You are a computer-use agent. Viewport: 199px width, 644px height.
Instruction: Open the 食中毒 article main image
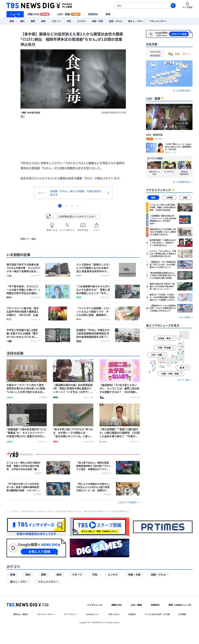(x=73, y=79)
